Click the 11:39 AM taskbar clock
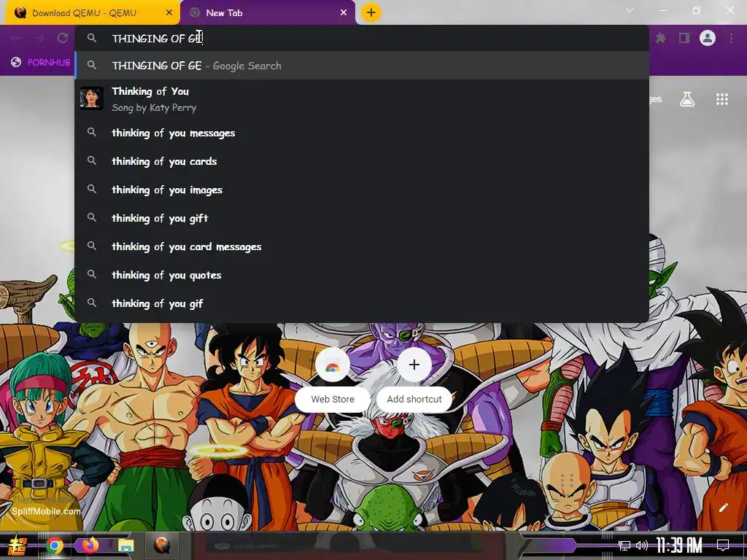The width and height of the screenshot is (747, 560). tap(679, 545)
